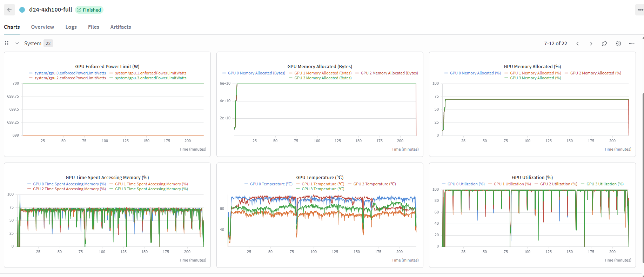This screenshot has height=277, width=644.
Task: Toggle GPU 3 Utilization (%) legend entry
Action: point(602,184)
